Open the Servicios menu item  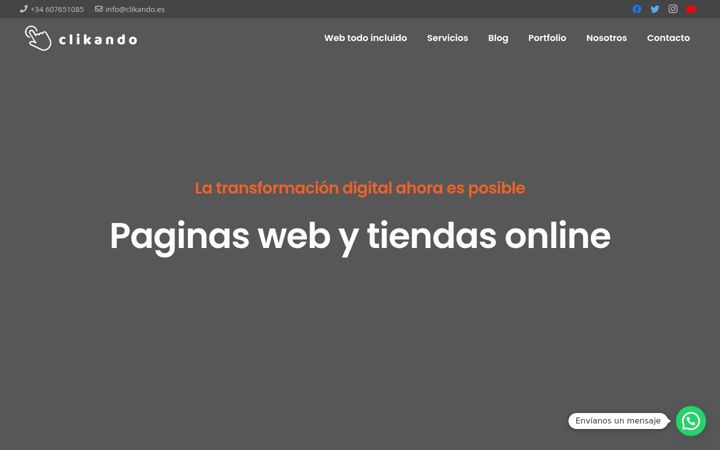(447, 38)
